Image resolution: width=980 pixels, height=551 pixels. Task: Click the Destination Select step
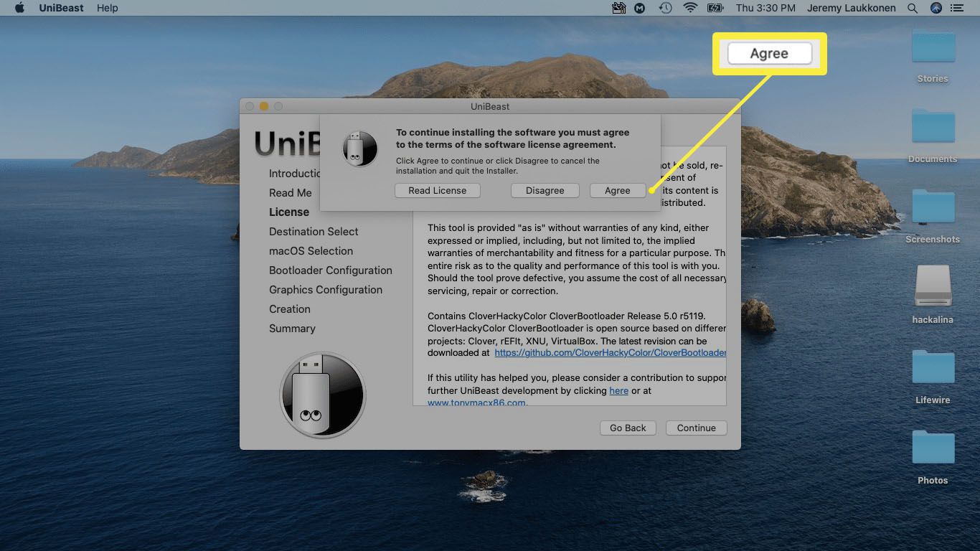pyautogui.click(x=314, y=232)
